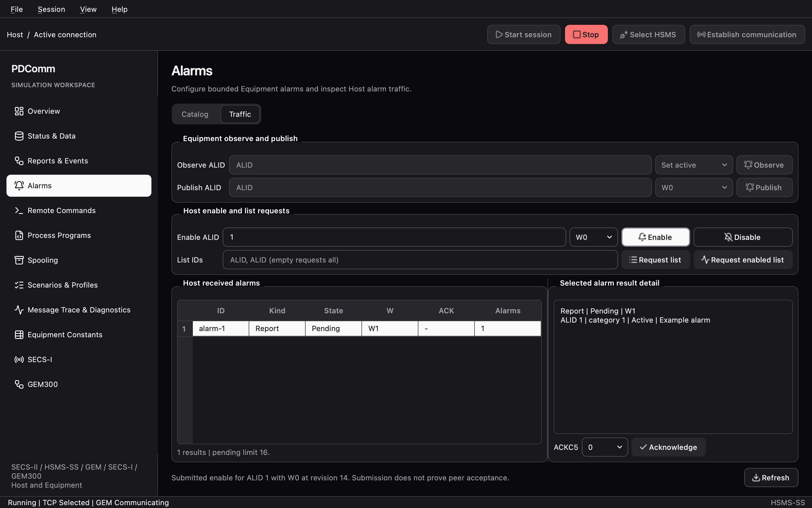This screenshot has width=812, height=508.
Task: Click the Request list button
Action: [655, 260]
